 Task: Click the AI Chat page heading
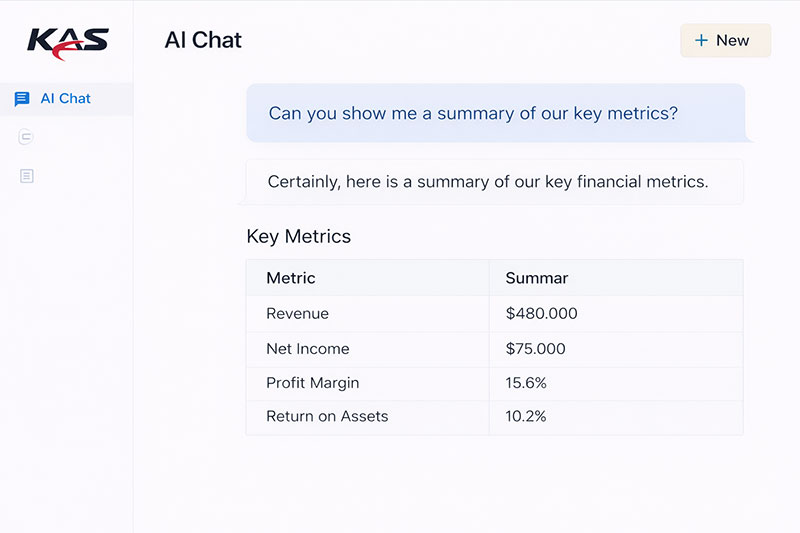[x=203, y=41]
